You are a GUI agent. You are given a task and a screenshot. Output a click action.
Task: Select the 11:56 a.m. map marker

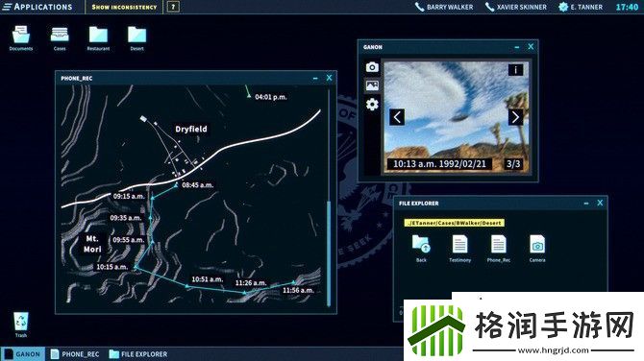tap(293, 282)
